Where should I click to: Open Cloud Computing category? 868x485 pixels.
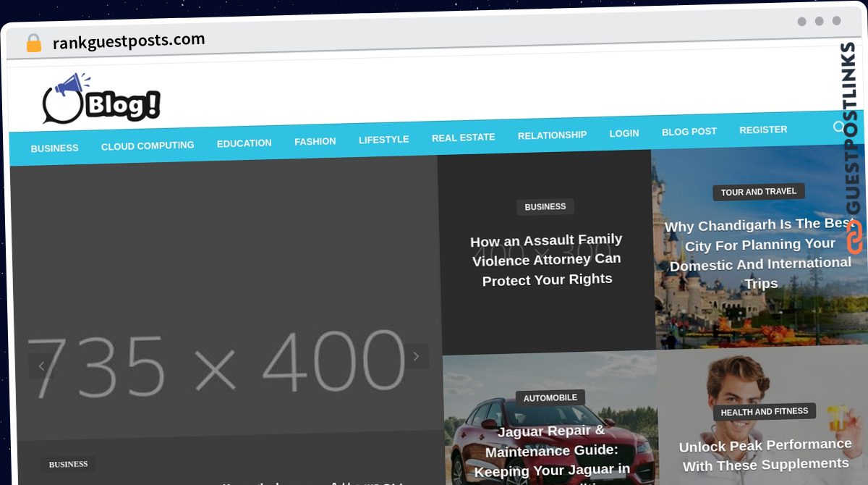pos(148,145)
